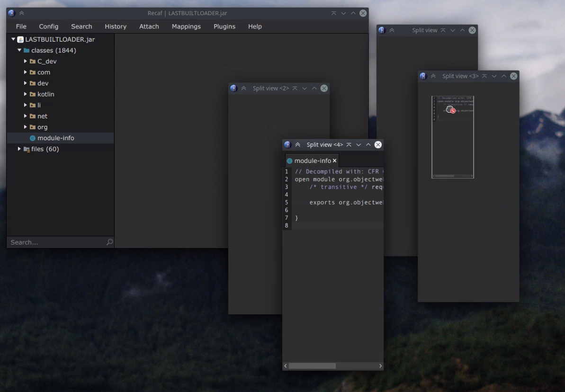Click the org folder icon
This screenshot has height=392, width=565.
(x=32, y=127)
